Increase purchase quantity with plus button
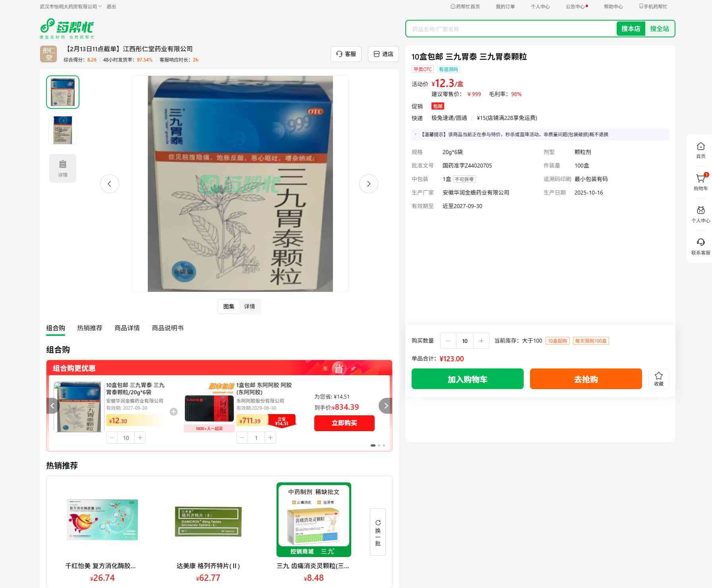This screenshot has width=712, height=588. pos(481,341)
